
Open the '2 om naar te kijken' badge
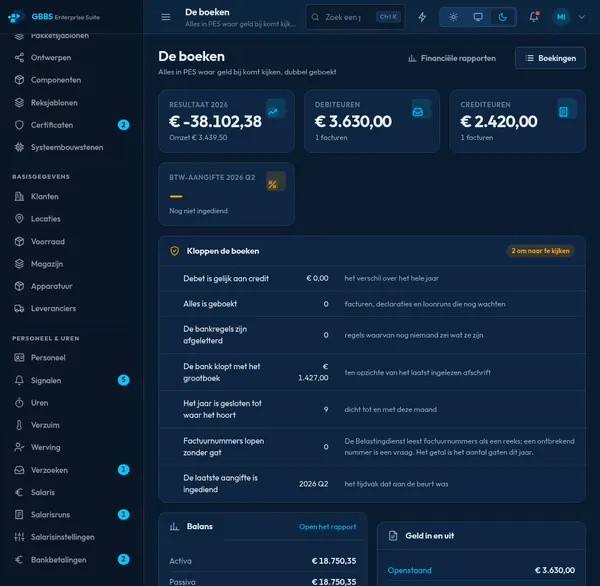point(540,251)
